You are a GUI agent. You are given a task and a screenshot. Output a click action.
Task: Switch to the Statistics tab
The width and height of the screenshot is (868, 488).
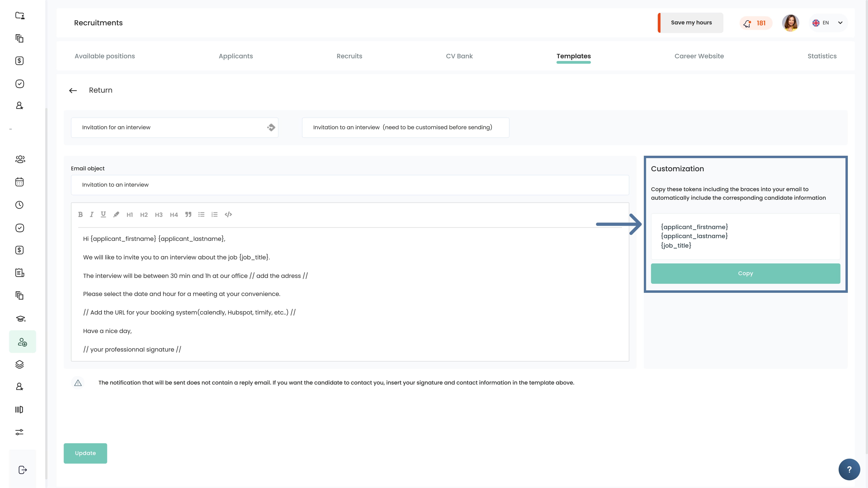pyautogui.click(x=822, y=56)
